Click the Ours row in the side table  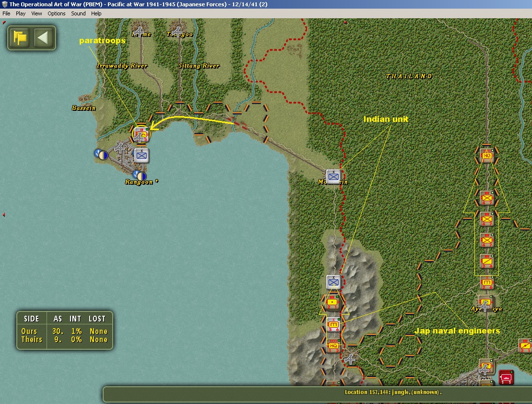pos(64,331)
